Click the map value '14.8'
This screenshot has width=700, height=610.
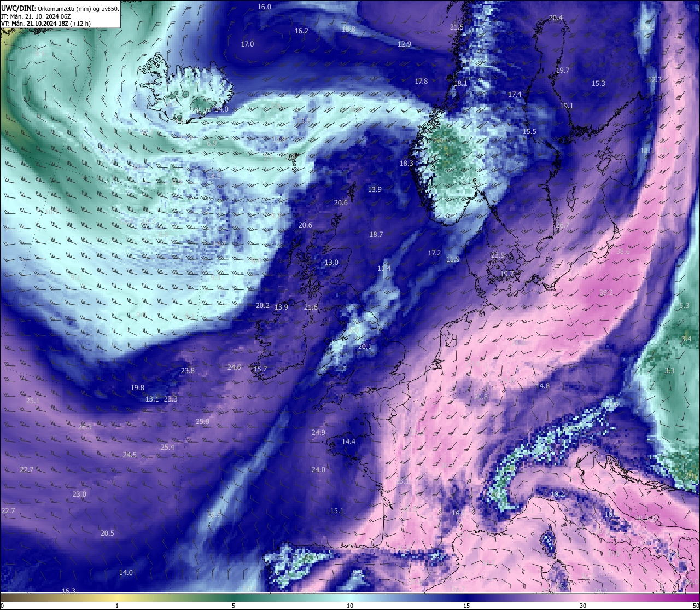pos(542,386)
